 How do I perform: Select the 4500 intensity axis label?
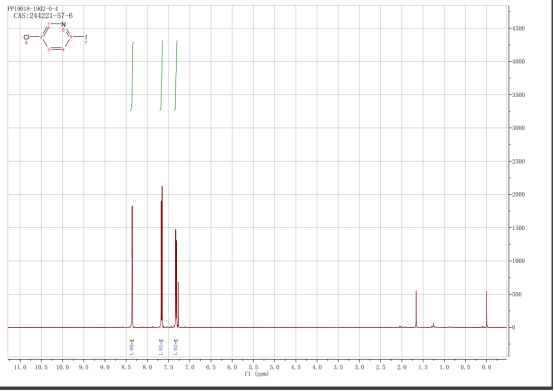pyautogui.click(x=518, y=29)
